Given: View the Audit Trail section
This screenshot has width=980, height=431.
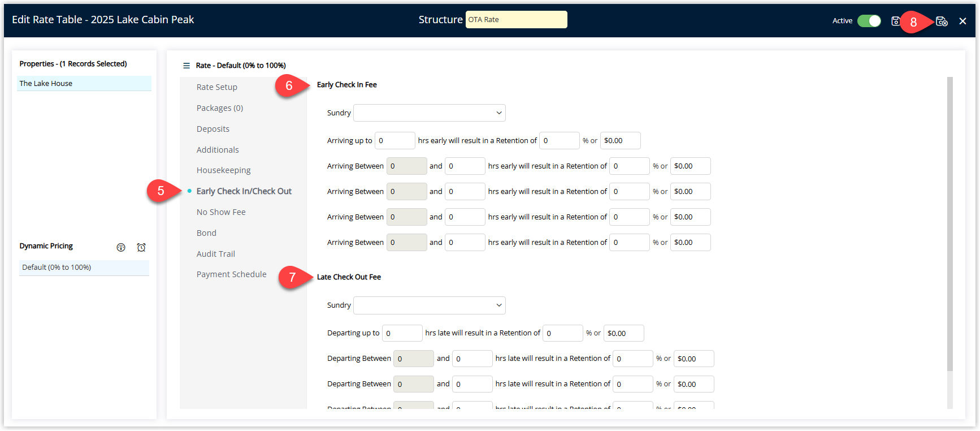Looking at the screenshot, I should (216, 254).
